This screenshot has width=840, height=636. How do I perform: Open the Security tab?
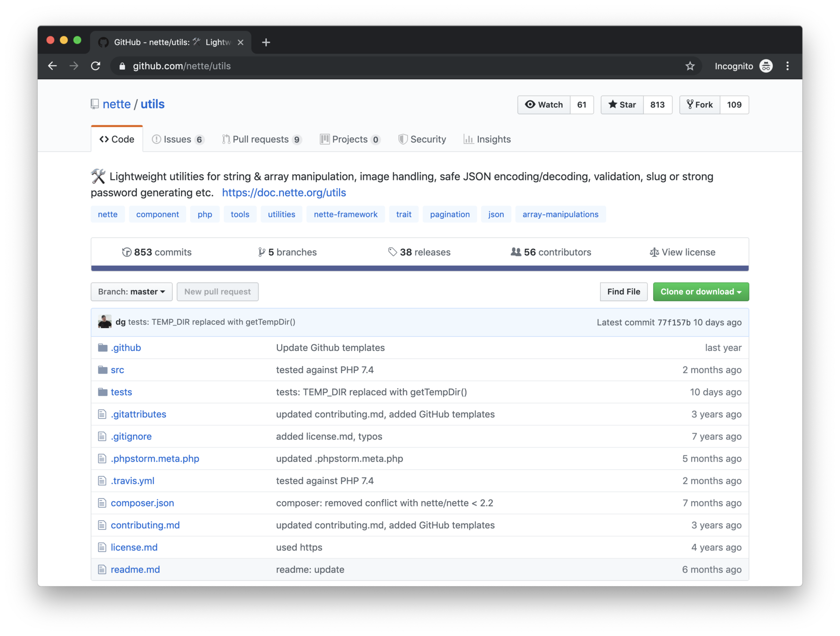422,139
